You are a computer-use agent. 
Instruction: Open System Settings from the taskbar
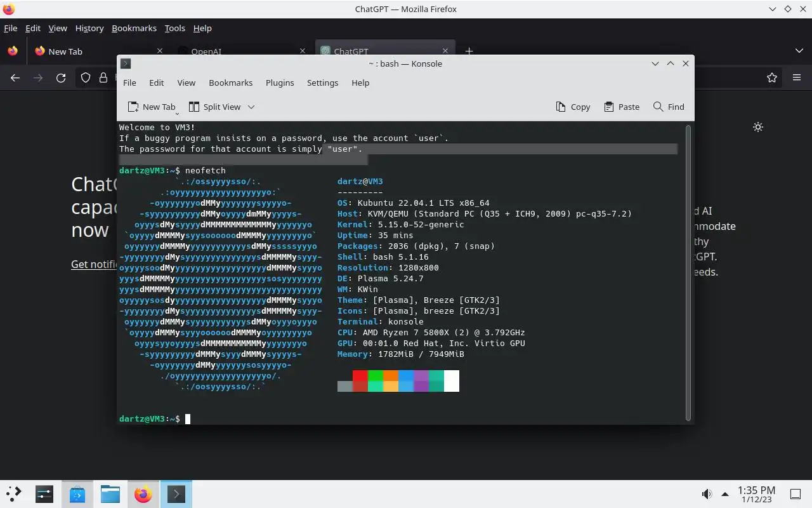[x=44, y=493]
